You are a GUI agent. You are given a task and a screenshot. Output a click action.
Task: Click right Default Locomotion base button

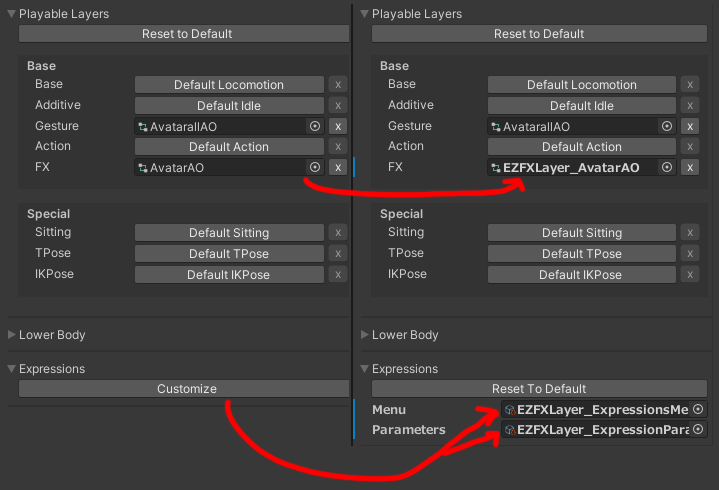coord(582,85)
